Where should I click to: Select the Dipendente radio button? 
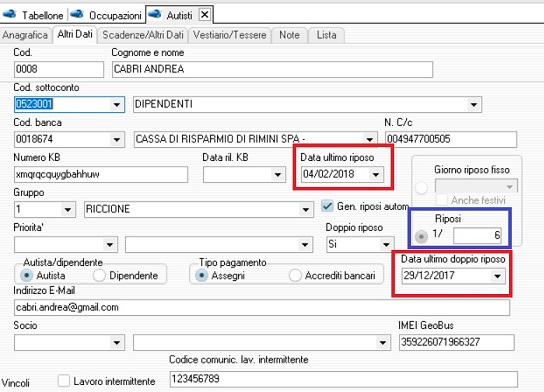pyautogui.click(x=99, y=275)
